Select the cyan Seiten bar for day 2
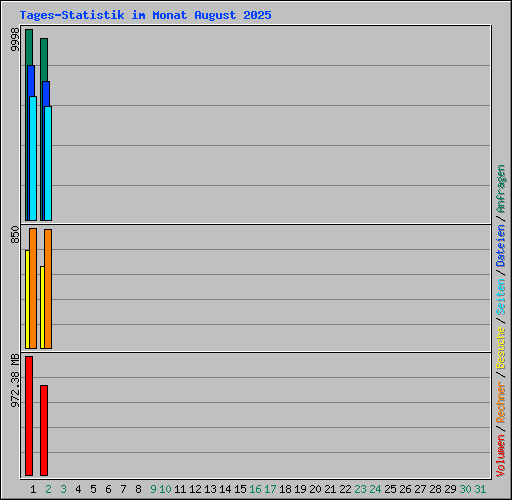The width and height of the screenshot is (512, 500). pyautogui.click(x=48, y=163)
